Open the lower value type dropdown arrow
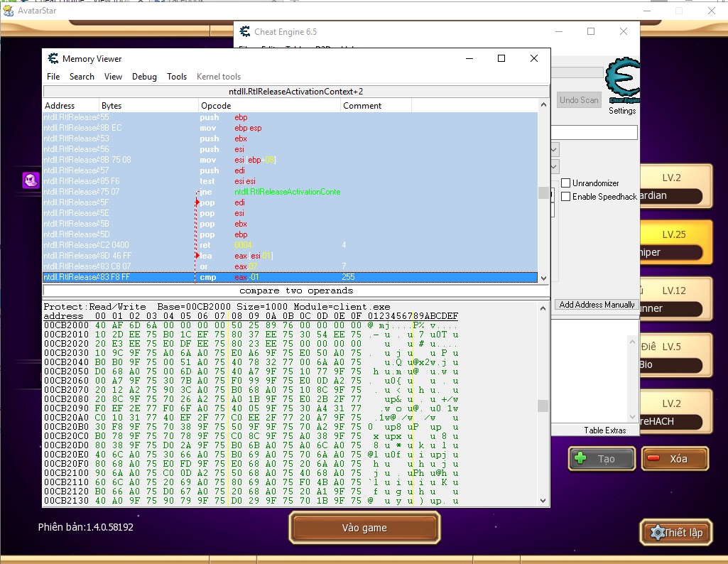Screen dimensions: 728x564 (555, 167)
